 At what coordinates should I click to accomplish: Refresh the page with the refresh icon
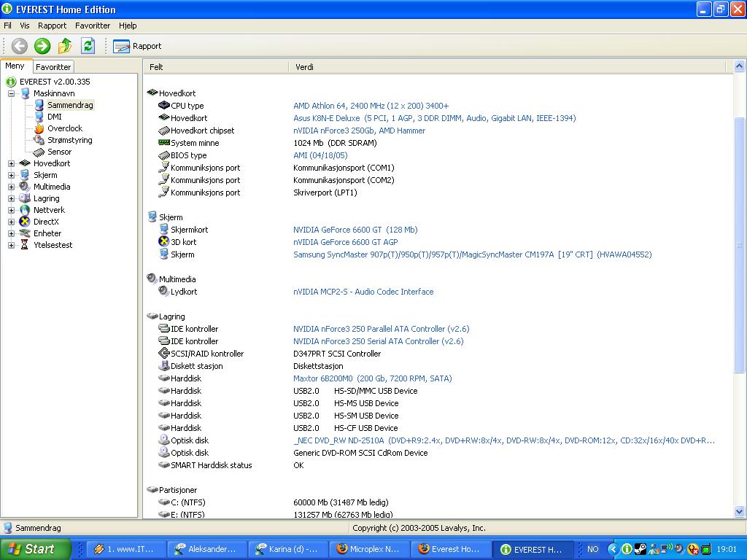tap(88, 46)
